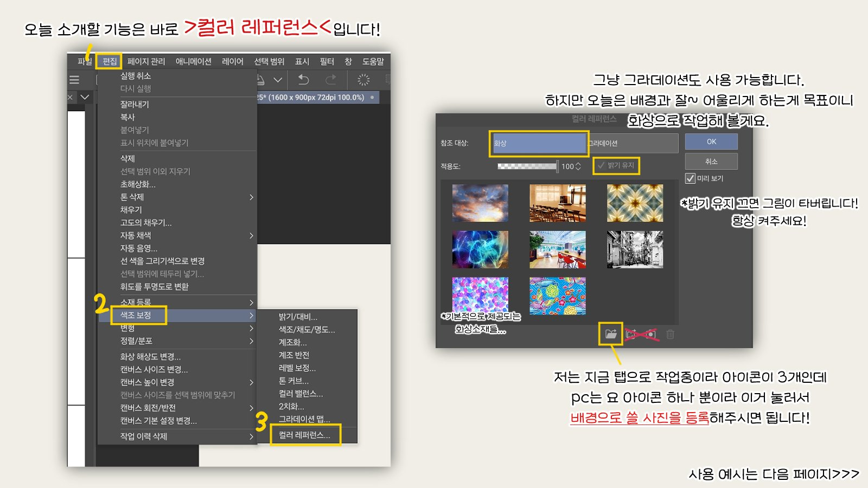
Task: Click the 적용도 opacity slider
Action: [x=527, y=166]
